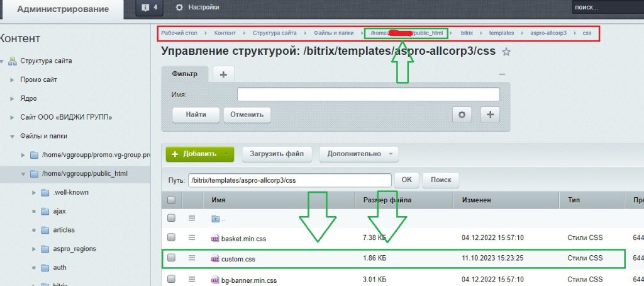Sort by Изменен column header
This screenshot has width=644, height=286.
[477, 200]
